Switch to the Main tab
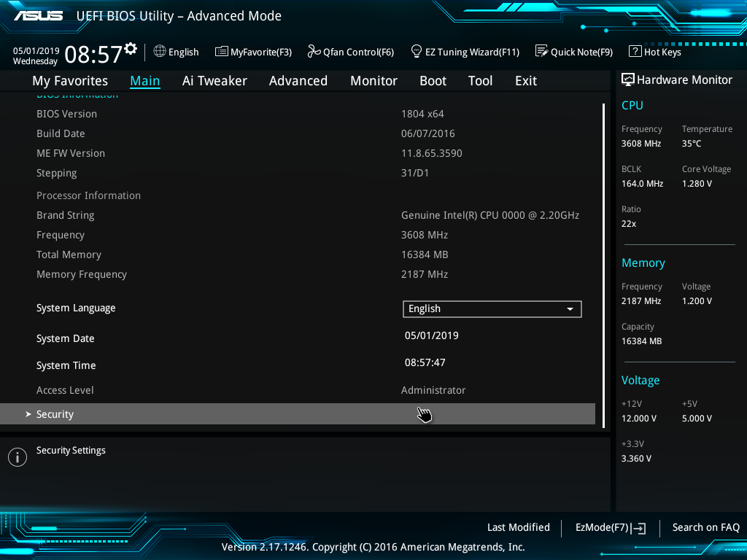 pos(145,81)
